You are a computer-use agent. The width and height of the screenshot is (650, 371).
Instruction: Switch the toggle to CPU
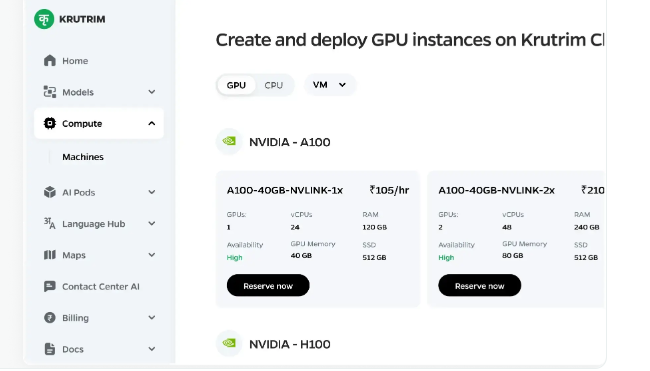(x=274, y=85)
